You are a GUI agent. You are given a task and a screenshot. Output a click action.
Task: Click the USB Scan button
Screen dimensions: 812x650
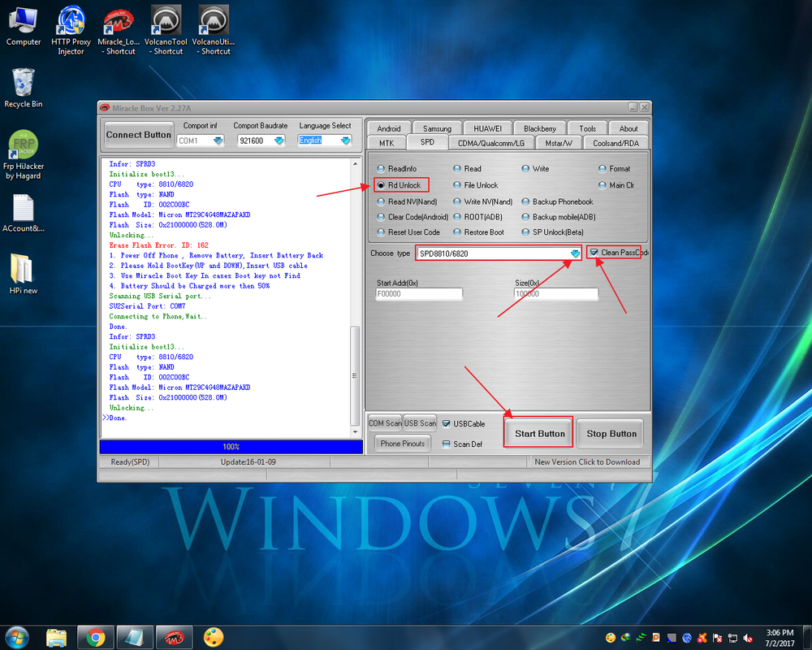click(420, 423)
